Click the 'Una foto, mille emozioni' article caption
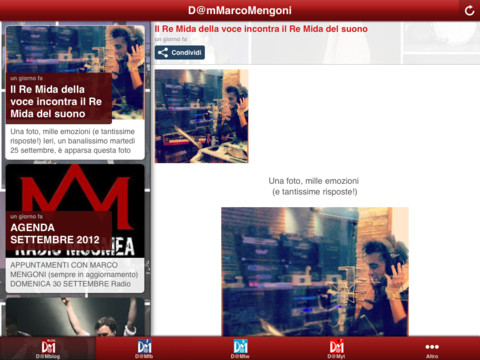The width and height of the screenshot is (480, 360). (x=314, y=186)
